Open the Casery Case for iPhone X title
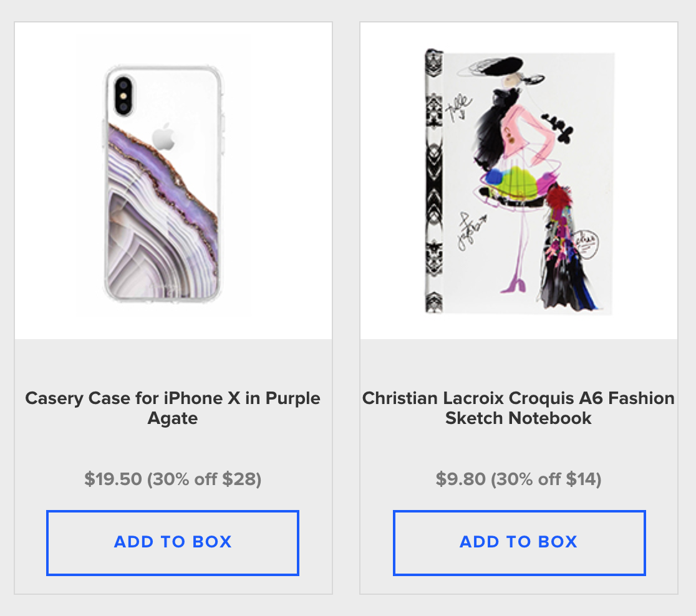This screenshot has height=616, width=696. (173, 408)
